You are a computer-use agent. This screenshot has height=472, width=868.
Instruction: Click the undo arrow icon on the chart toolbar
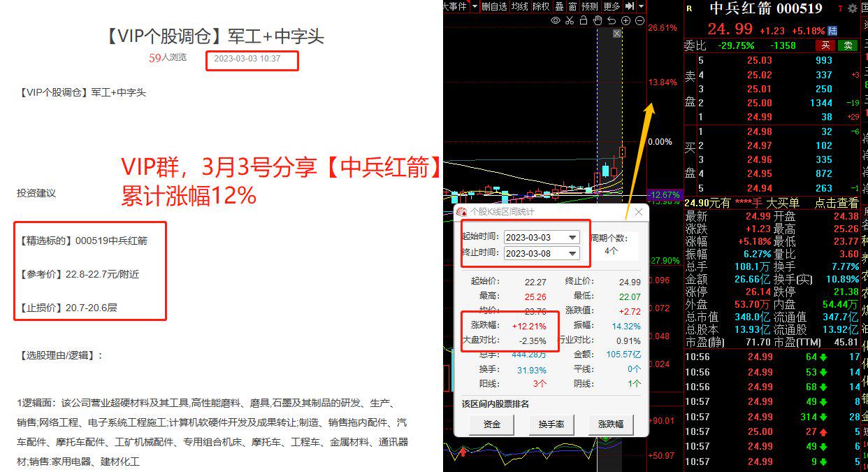point(612,20)
